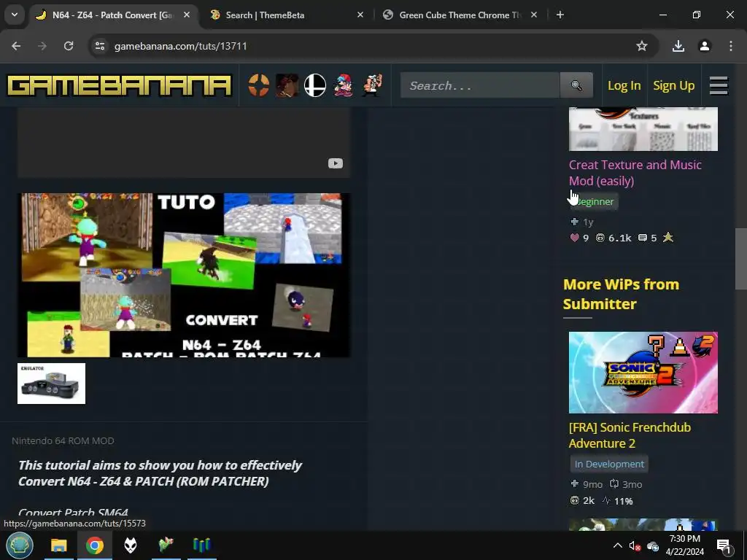Open File Explorer from taskbar
747x560 pixels.
[59, 545]
